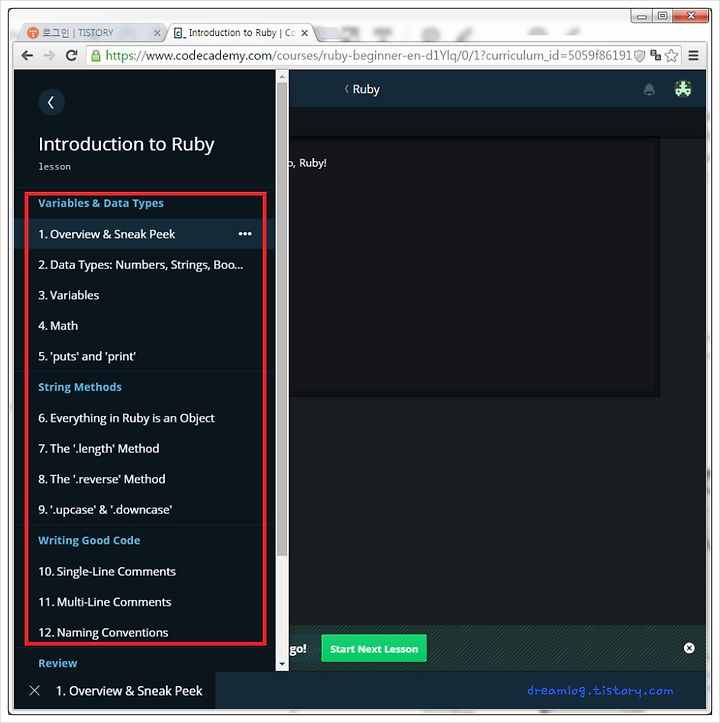Open lesson 7. The '.length' Method
Image resolution: width=720 pixels, height=723 pixels.
pos(144,448)
